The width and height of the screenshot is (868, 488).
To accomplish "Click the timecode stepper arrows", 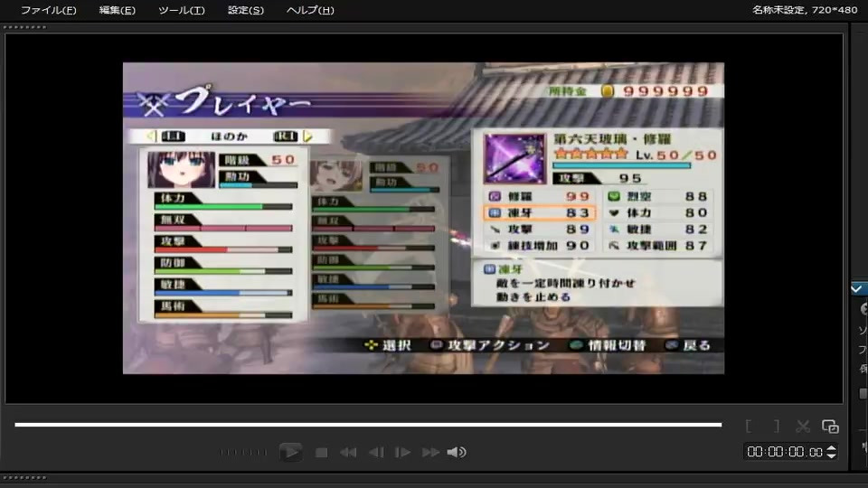I will point(831,452).
